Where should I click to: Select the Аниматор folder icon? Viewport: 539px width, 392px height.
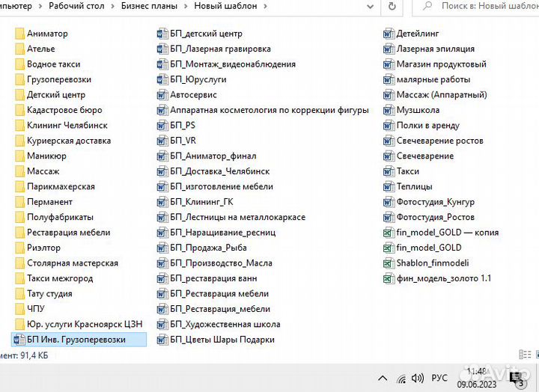point(19,34)
